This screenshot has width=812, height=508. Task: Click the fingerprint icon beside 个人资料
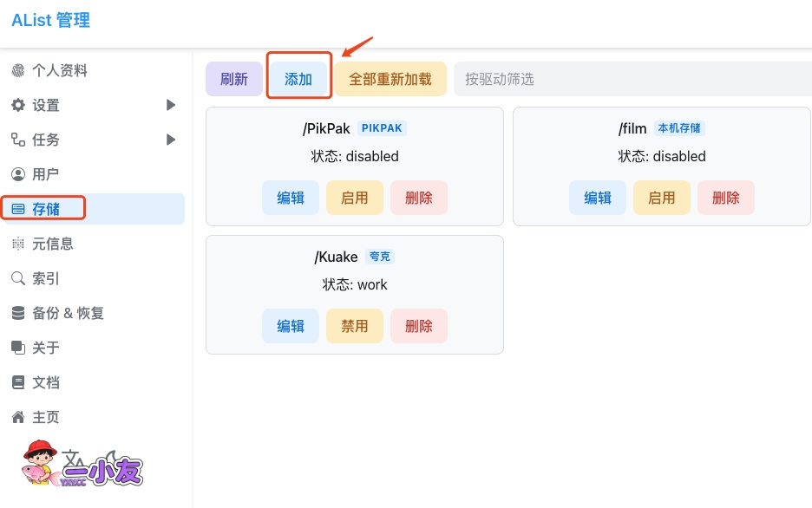point(17,70)
